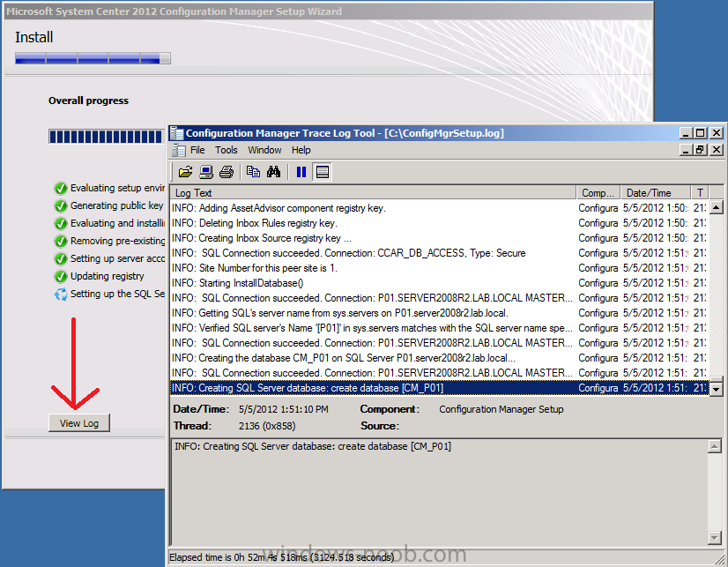Select the Creating the database CM_P01 on SQL Server row

(440, 358)
